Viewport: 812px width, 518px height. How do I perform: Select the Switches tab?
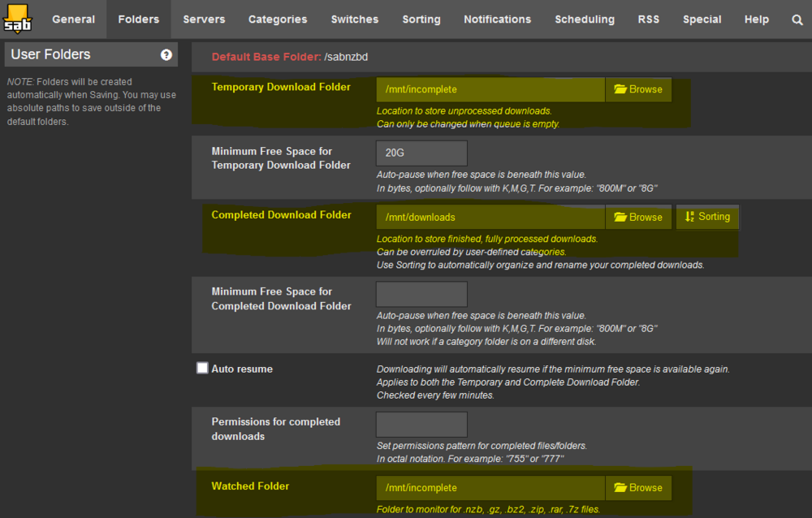[x=355, y=19]
